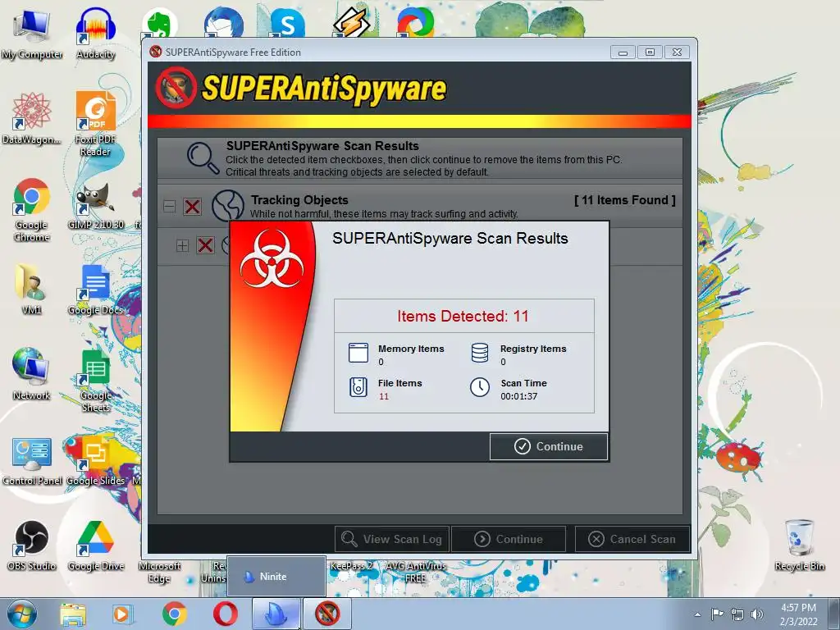Show hidden system tray icons
The height and width of the screenshot is (630, 840).
point(697,614)
